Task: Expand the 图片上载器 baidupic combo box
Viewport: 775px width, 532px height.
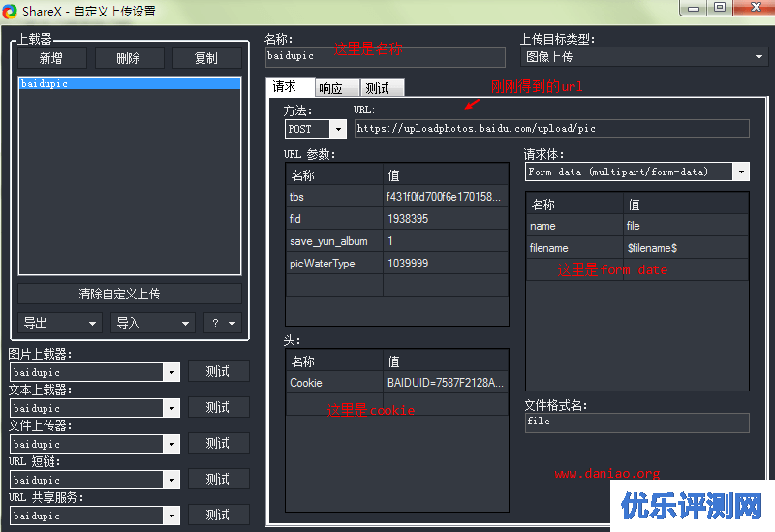Action: (171, 372)
